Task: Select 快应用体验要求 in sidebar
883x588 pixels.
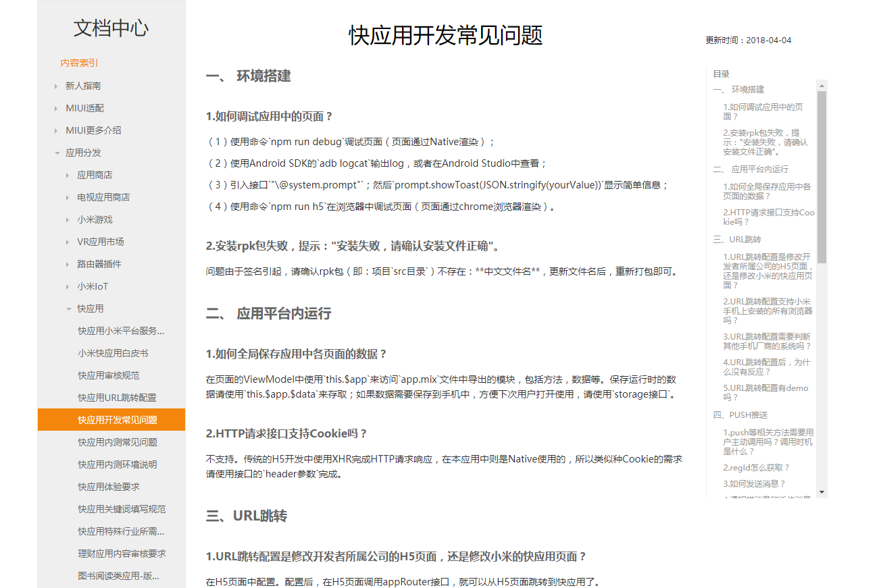Action: (x=109, y=487)
